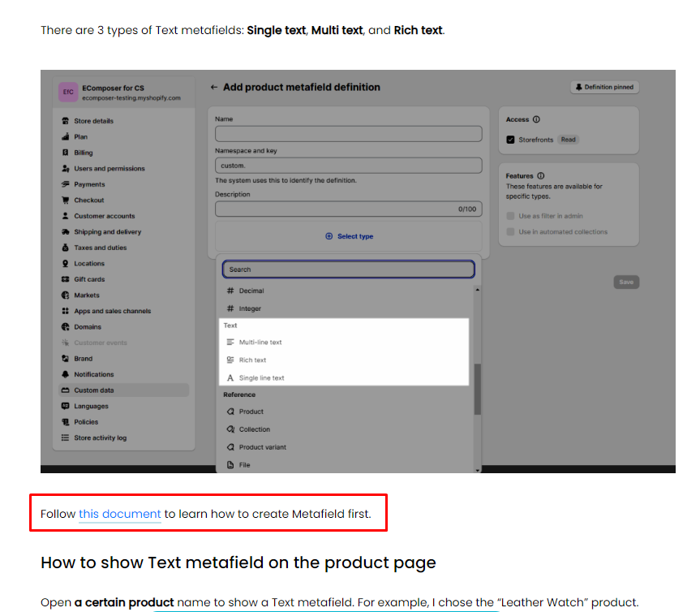Image resolution: width=700 pixels, height=612 pixels.
Task: Click the metafield Name input field
Action: coord(348,134)
